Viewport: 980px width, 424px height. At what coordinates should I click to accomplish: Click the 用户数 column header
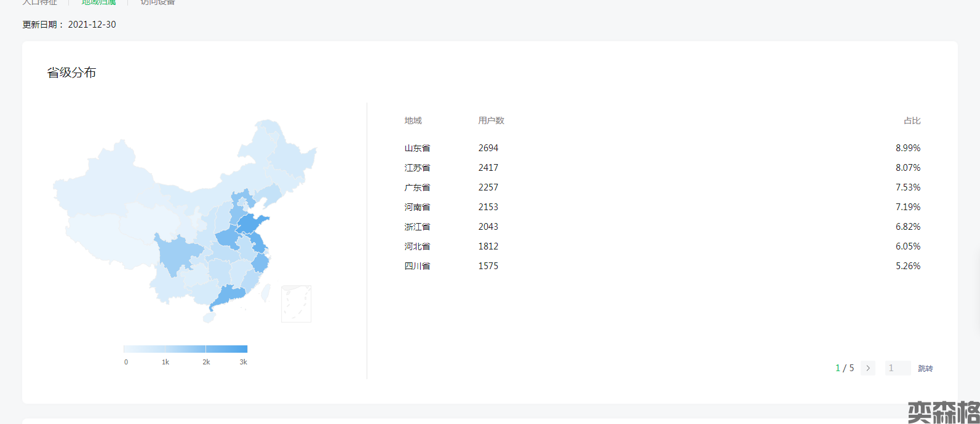point(491,120)
